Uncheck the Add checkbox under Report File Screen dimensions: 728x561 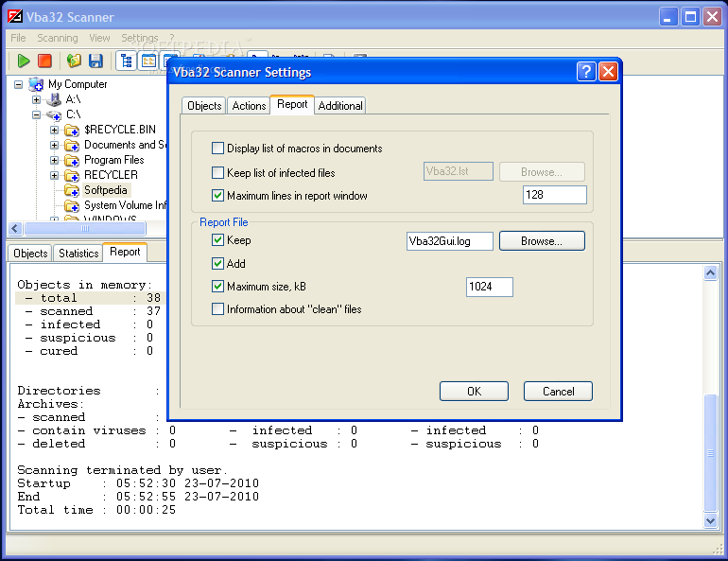pos(217,264)
